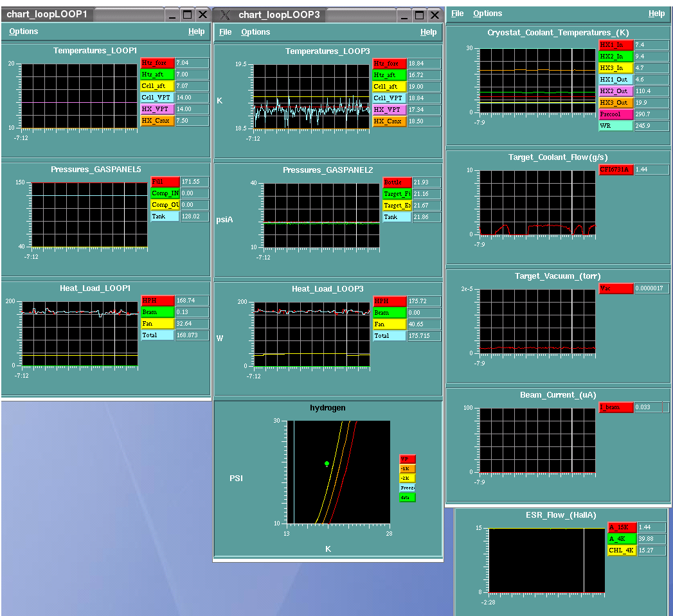Select A_15K legend in ESR_Flow chart
Screen dimensions: 673x616
[622, 527]
